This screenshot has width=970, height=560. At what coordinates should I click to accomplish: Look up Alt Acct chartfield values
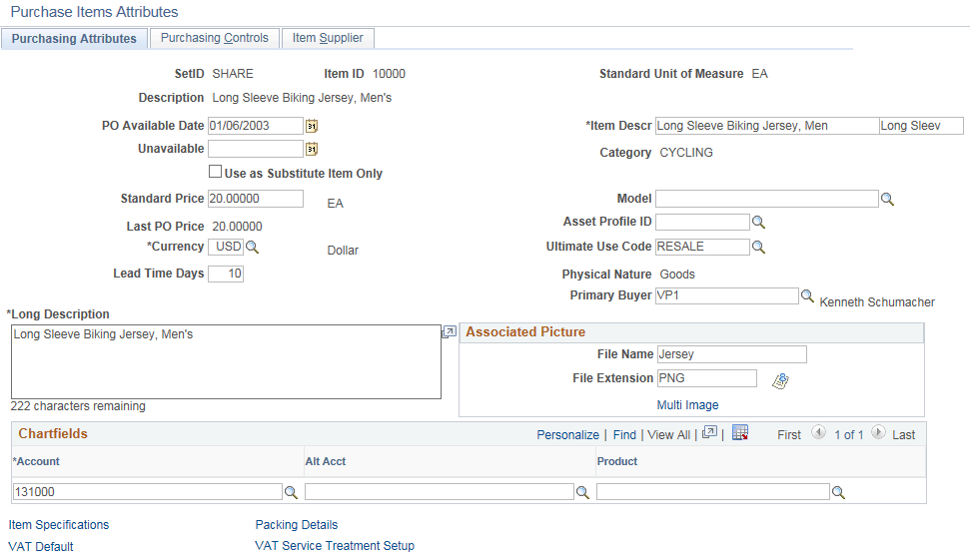[582, 493]
